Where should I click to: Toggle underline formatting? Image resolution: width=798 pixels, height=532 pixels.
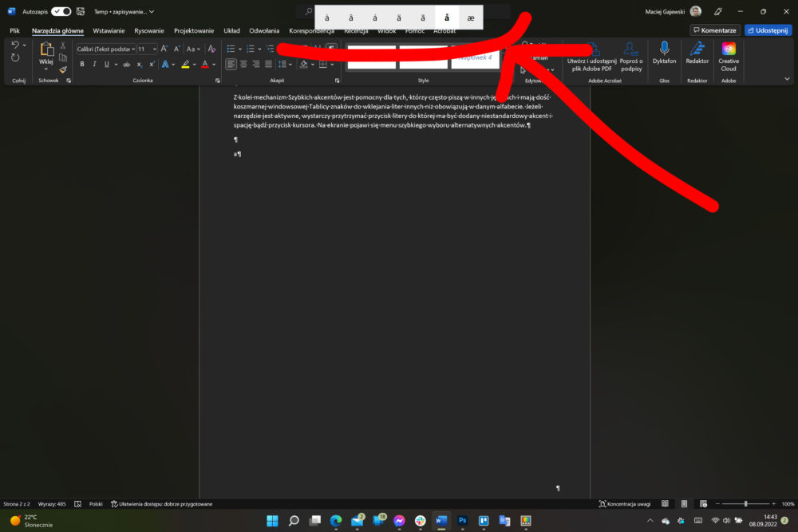(x=106, y=64)
